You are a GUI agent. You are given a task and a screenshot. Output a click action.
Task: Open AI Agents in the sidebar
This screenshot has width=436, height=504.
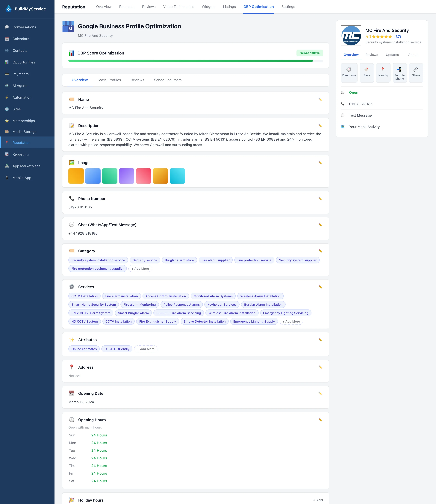(x=27, y=86)
